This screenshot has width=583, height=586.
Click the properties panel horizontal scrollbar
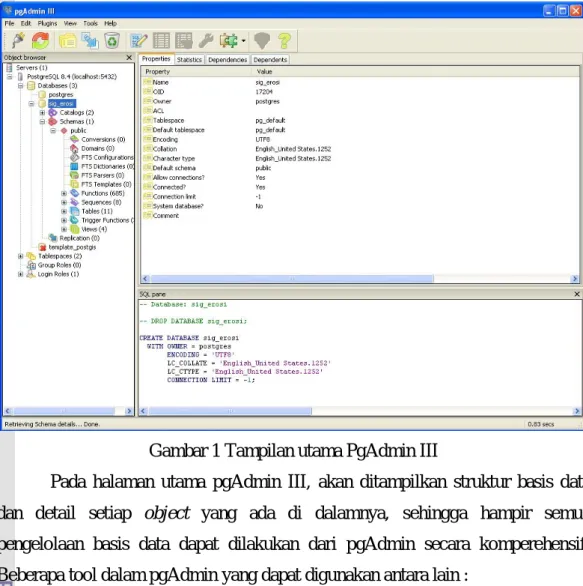(x=360, y=278)
